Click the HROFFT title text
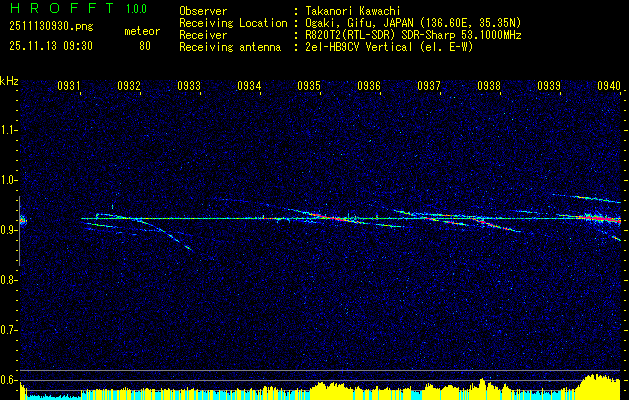The height and width of the screenshot is (400, 629). coord(62,8)
